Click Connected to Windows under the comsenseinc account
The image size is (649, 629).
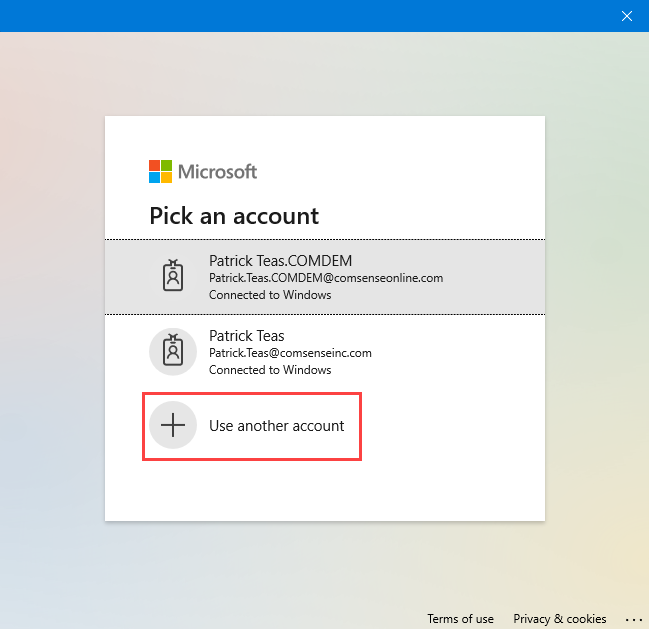pyautogui.click(x=270, y=370)
